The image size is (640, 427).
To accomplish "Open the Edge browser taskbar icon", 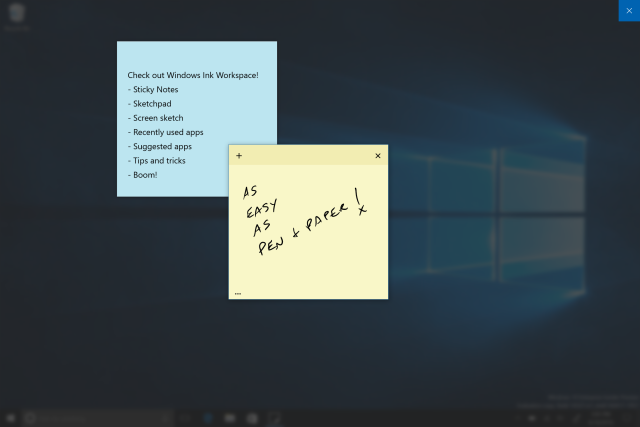I will click(x=208, y=418).
